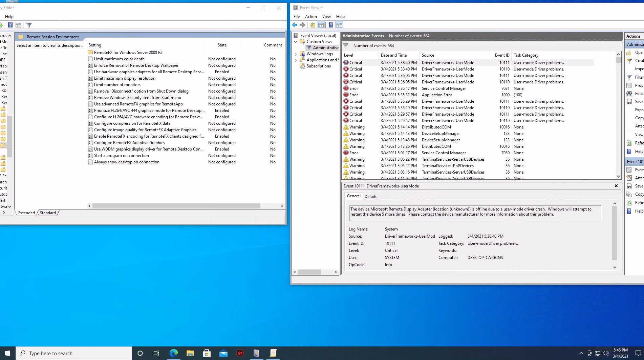Screen dimensions: 644x360
Task: Click the Help icon in the Policy Editor toolbar
Action: [10, 25]
